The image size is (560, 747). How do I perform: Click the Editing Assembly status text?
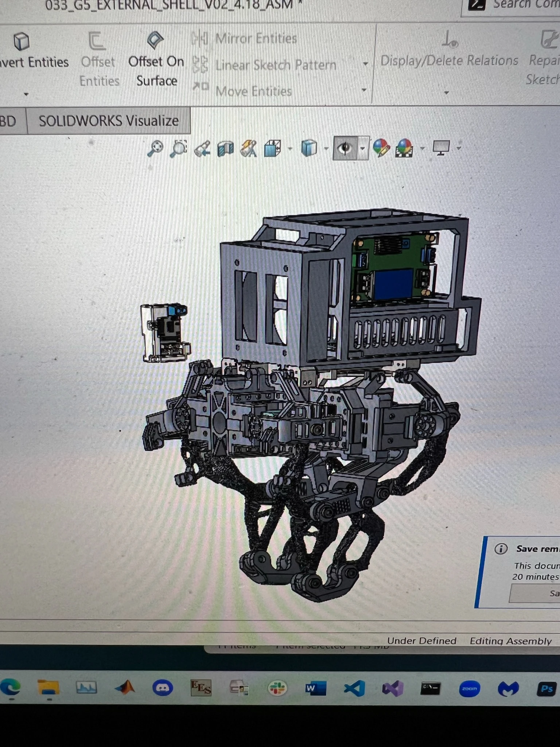coord(510,641)
